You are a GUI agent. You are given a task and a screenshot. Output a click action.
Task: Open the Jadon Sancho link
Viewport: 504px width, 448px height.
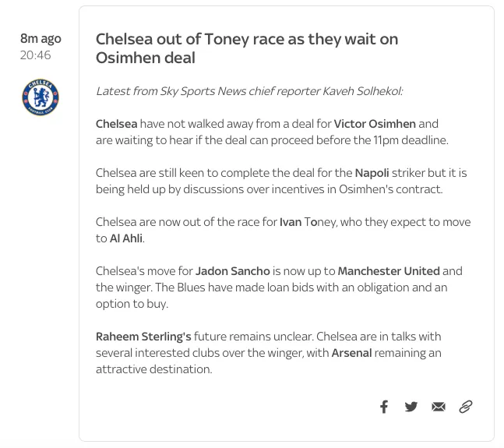coord(233,271)
